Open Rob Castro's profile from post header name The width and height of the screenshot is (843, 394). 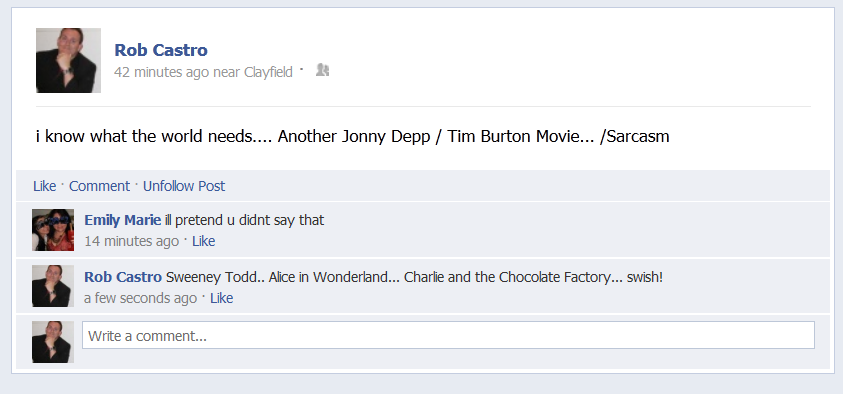[x=161, y=50]
